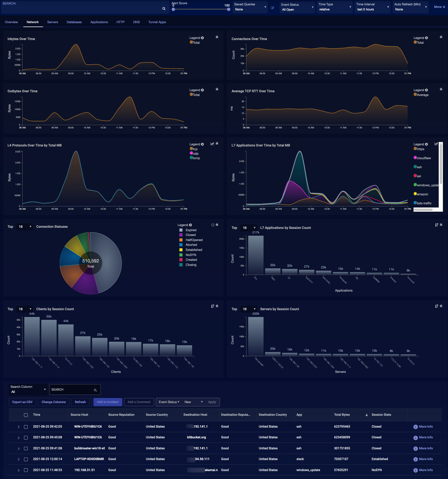
Task: Click circle donut icon on Connection Statuses panel
Action: point(213,225)
